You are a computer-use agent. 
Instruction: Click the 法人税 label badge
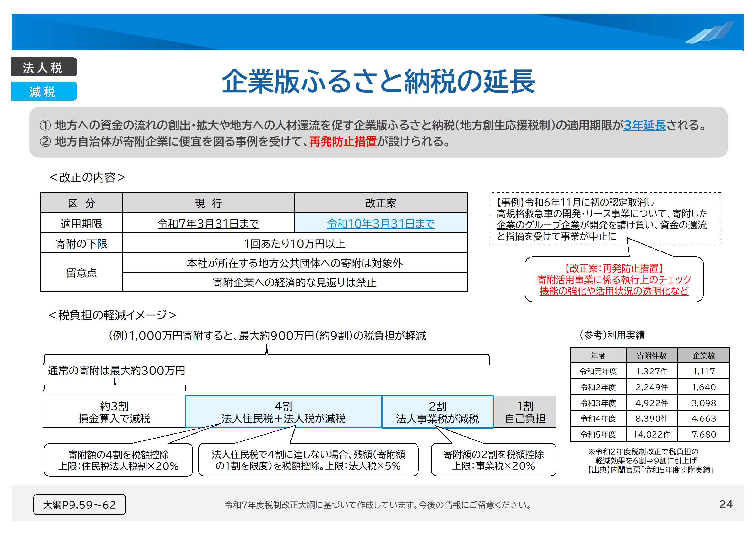click(x=44, y=67)
